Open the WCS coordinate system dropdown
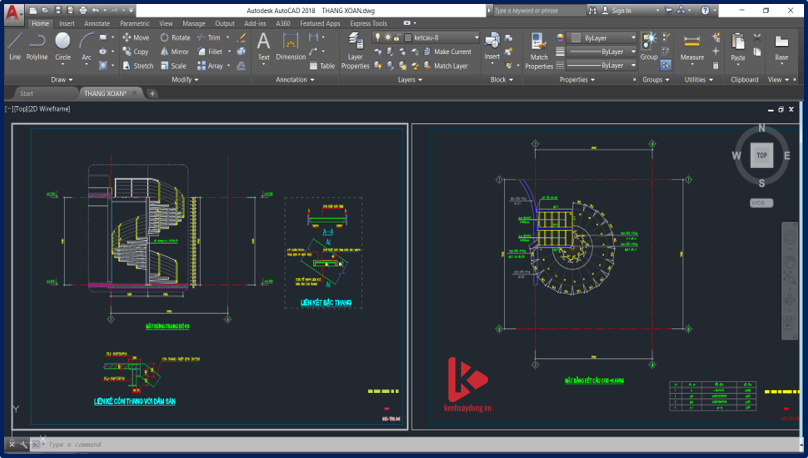Screen dimensions: 808x458 coord(761,203)
